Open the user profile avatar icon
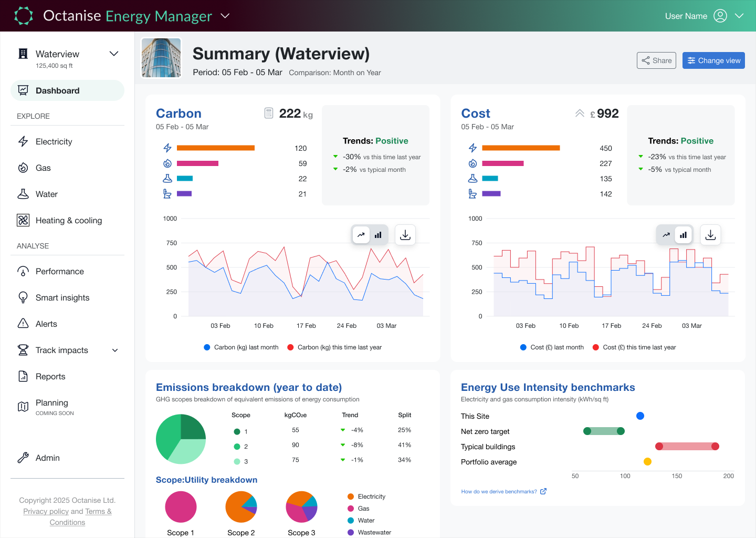 pos(720,16)
